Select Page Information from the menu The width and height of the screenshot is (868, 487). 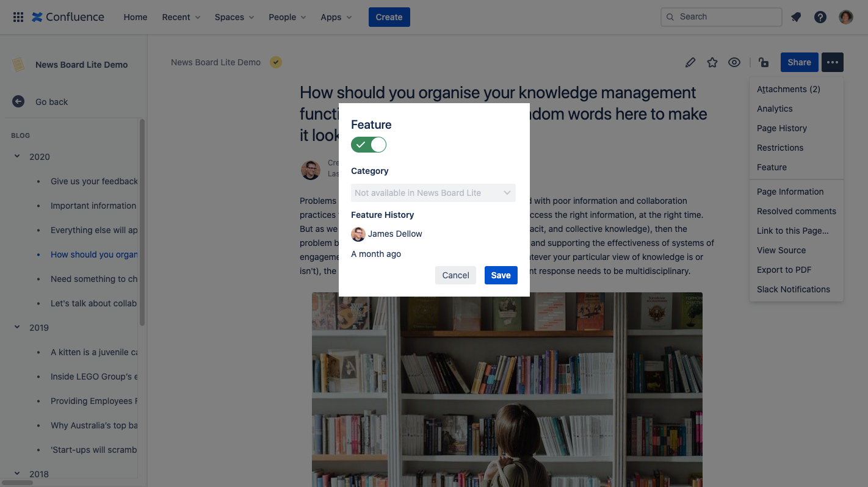point(796,192)
